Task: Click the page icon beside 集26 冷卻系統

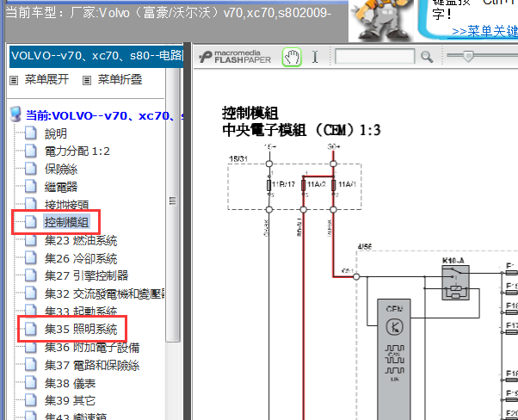Action: (x=31, y=257)
